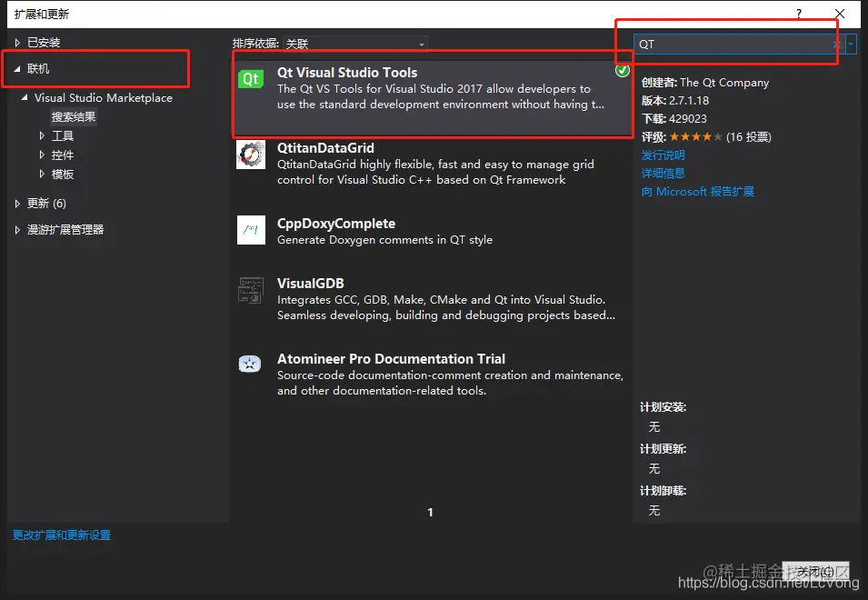The width and height of the screenshot is (868, 600).
Task: Close the 扩展和更新 dialog window
Action: [x=840, y=14]
